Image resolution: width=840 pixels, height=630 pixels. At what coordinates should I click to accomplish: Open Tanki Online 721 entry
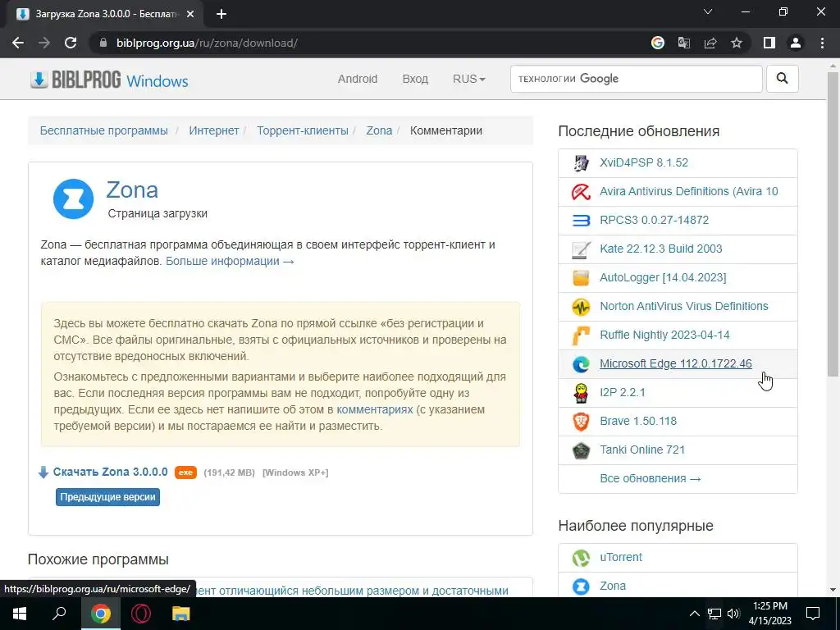tap(642, 450)
